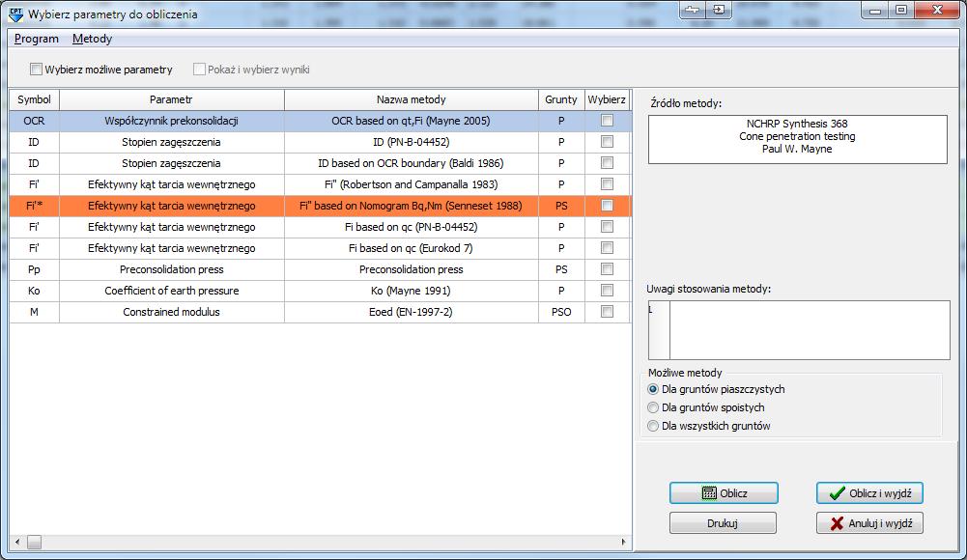Click the Robertson and Campanella 1983 method name

coord(412,184)
